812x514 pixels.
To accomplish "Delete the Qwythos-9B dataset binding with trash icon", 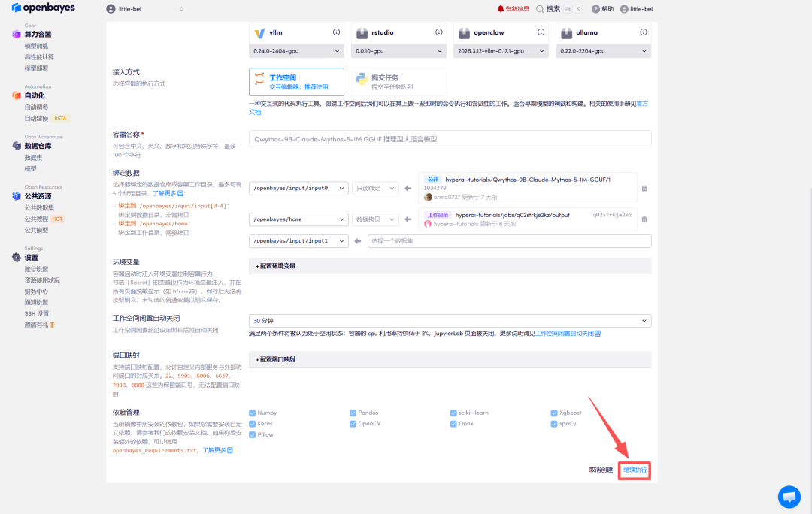I will coord(644,189).
